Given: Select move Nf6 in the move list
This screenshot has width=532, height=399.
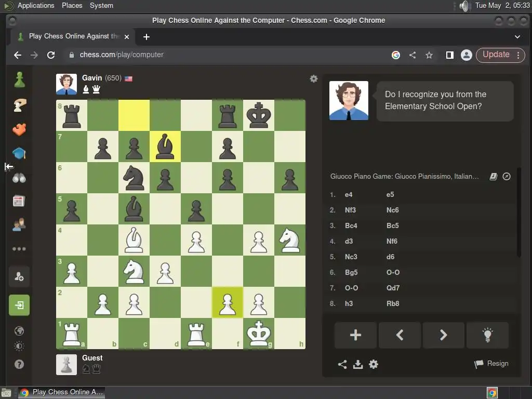Looking at the screenshot, I should [392, 242].
